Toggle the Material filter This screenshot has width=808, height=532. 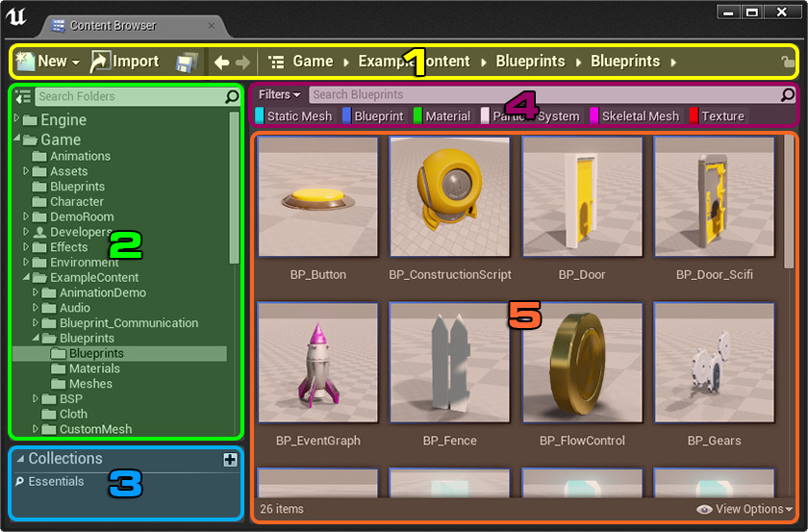(x=442, y=116)
